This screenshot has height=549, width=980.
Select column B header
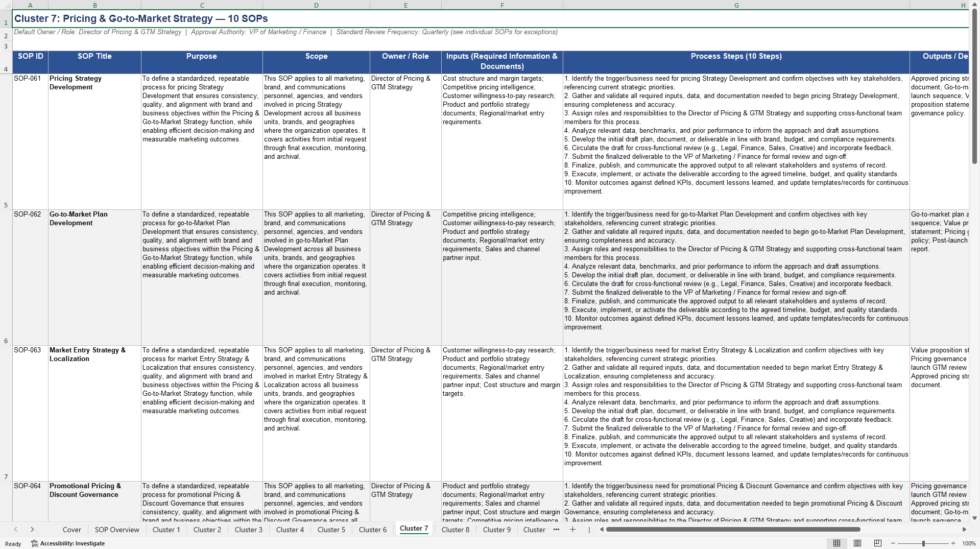[x=94, y=5]
